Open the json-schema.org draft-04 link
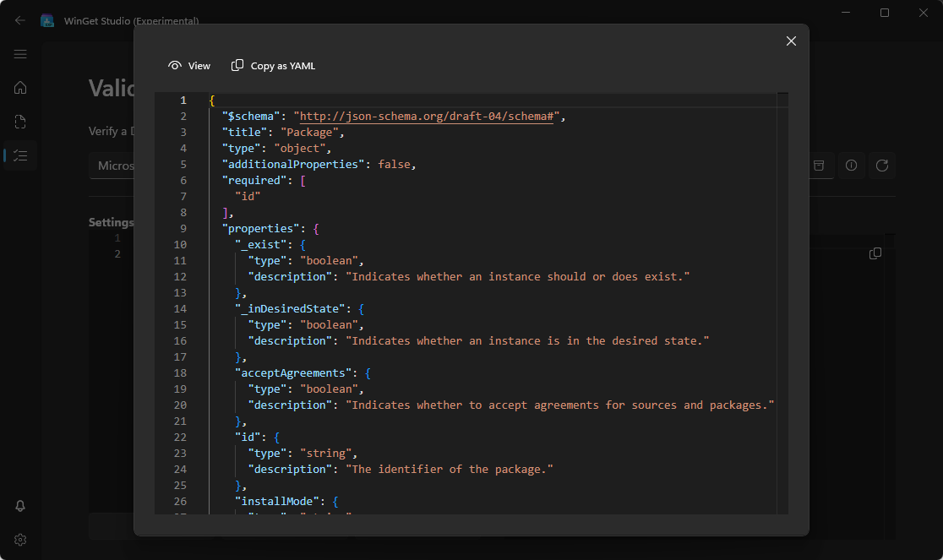Viewport: 943px width, 560px height. coord(427,116)
